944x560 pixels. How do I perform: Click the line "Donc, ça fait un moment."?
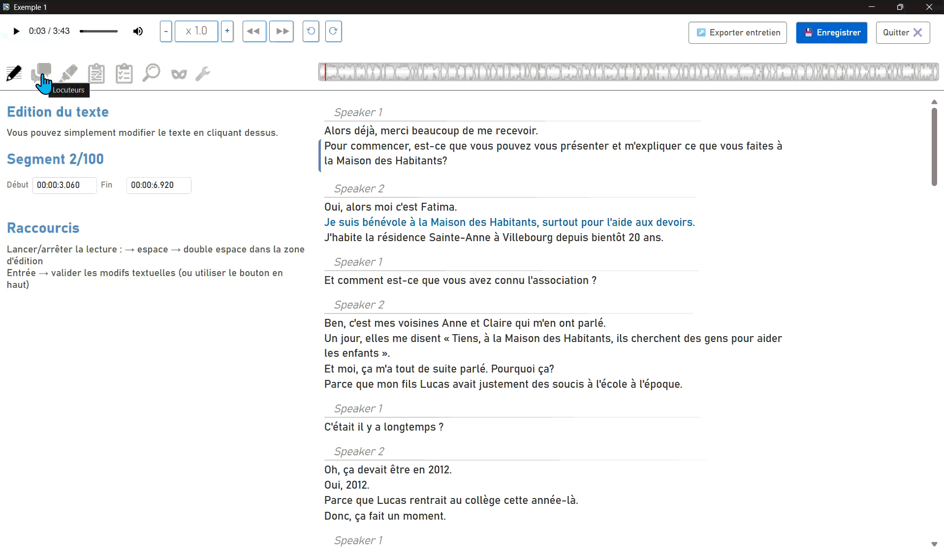click(385, 516)
